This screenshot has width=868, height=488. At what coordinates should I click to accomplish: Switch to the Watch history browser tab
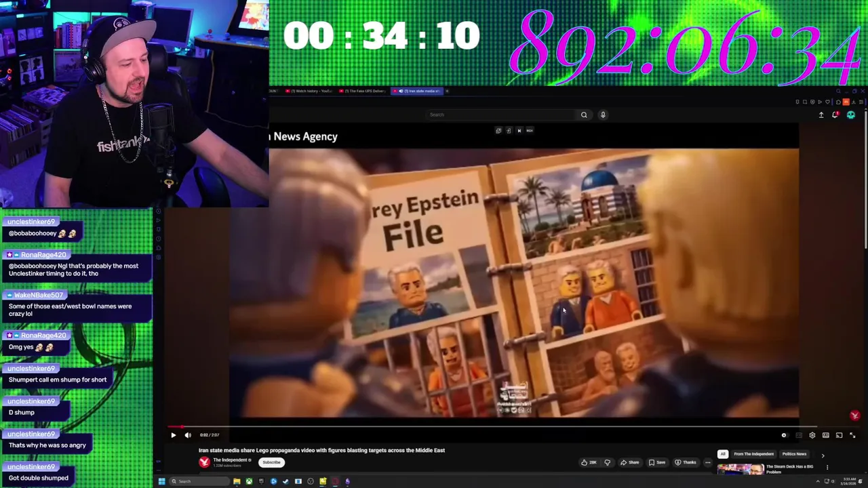310,91
